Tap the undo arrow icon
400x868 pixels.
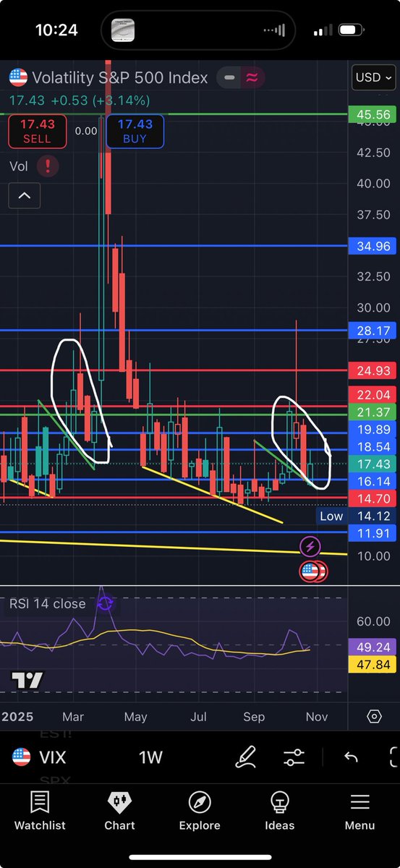pyautogui.click(x=351, y=757)
